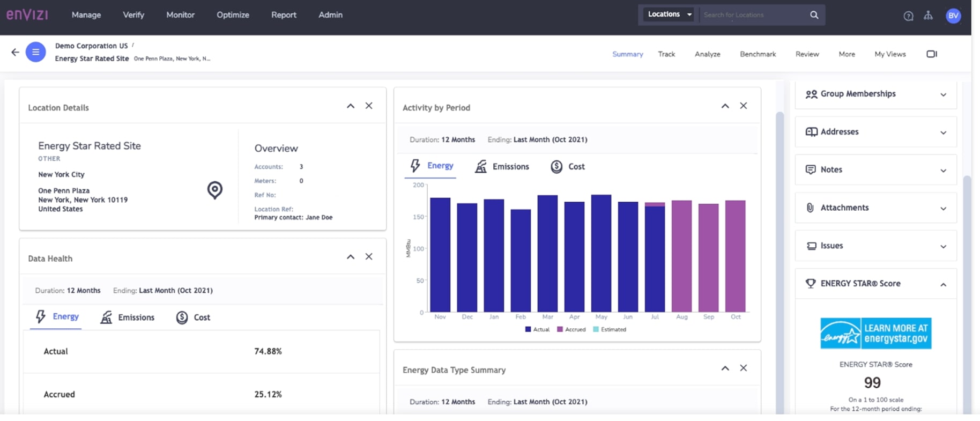
Task: Click the back arrow icon
Action: (15, 52)
